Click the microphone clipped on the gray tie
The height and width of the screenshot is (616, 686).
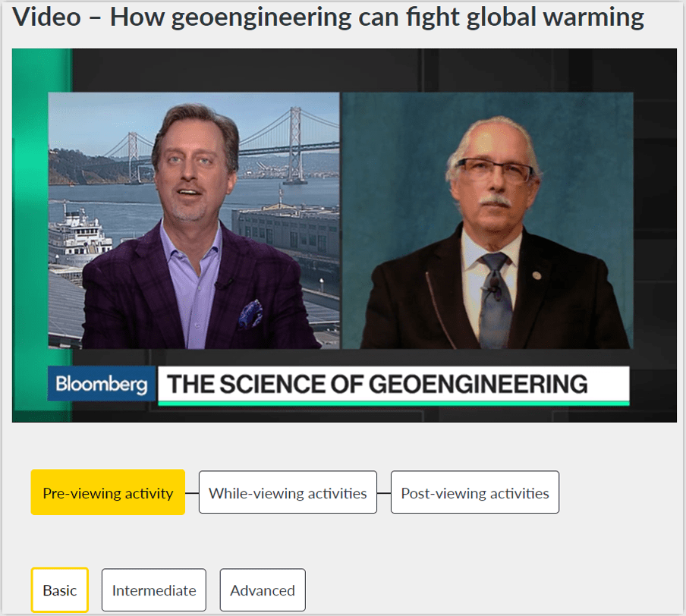pyautogui.click(x=493, y=287)
